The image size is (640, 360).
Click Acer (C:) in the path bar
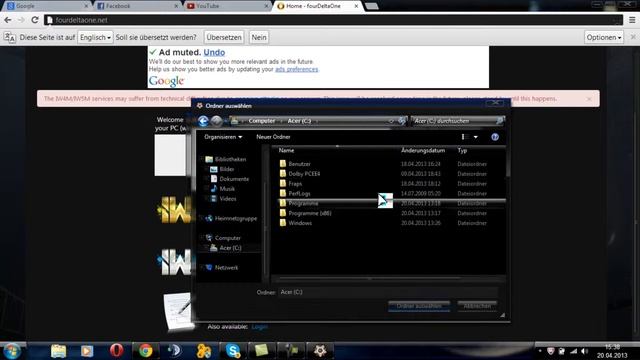(299, 121)
